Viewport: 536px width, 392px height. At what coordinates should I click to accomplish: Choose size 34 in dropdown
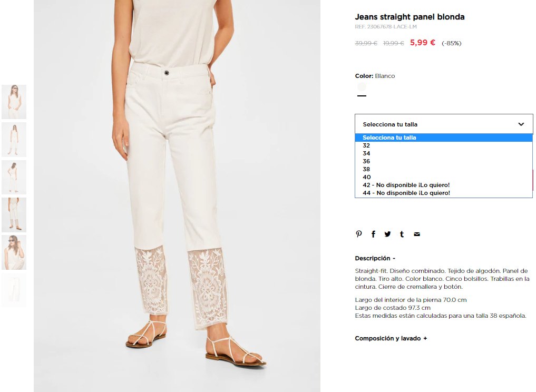point(444,153)
